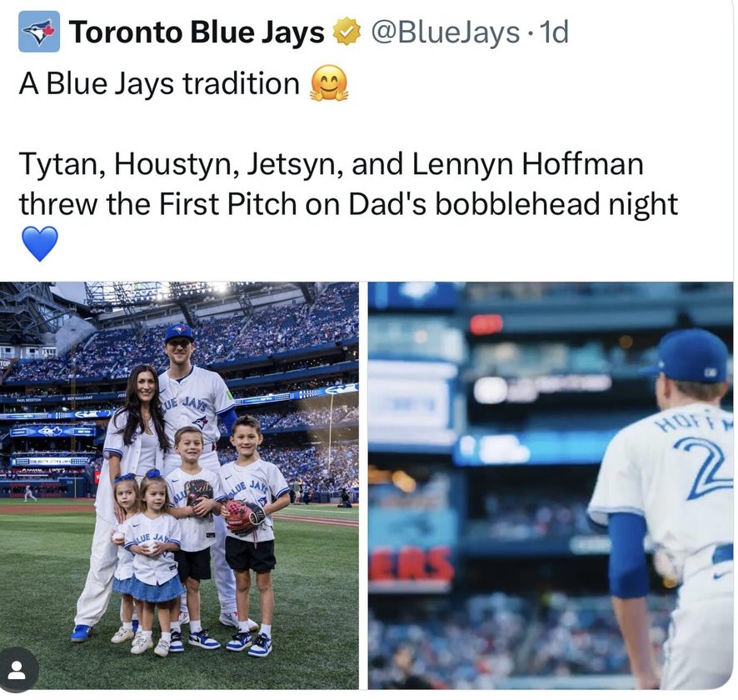This screenshot has width=738, height=700.
Task: Click the words "Lennyn Hoffman" in the post
Action: pyautogui.click(x=527, y=164)
